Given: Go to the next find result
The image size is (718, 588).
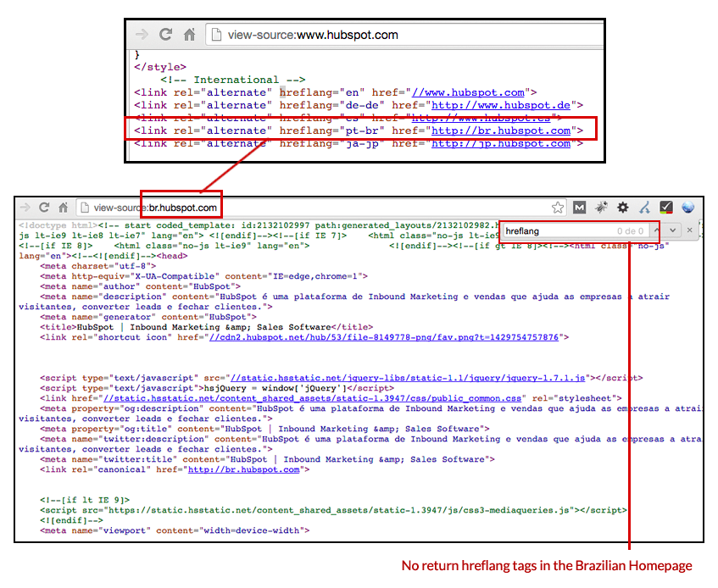Looking at the screenshot, I should [x=673, y=230].
